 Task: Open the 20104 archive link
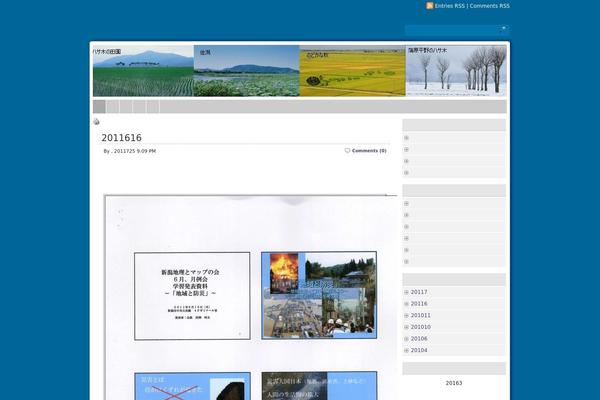coord(419,350)
